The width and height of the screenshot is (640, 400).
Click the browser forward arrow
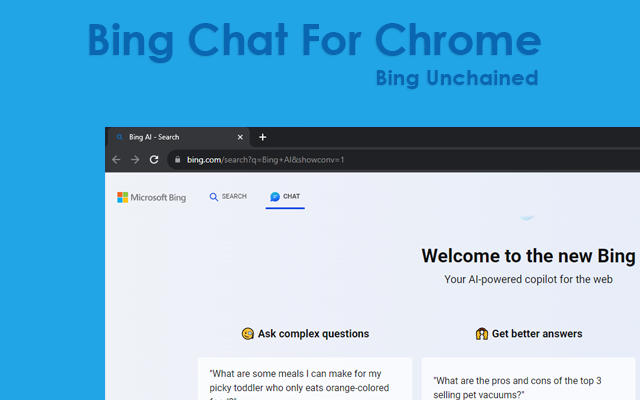pos(135,160)
